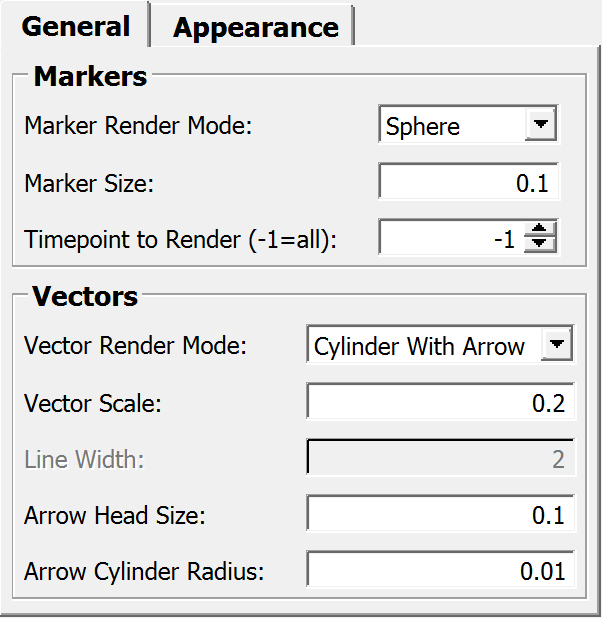
Task: Decrease Timepoint to Render with down arrow
Action: click(540, 246)
